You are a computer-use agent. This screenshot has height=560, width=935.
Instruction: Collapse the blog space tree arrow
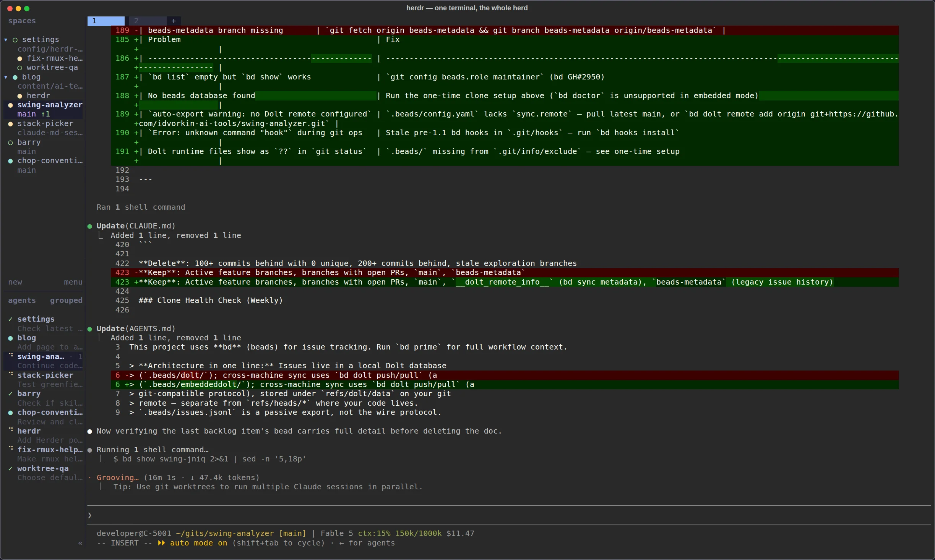point(6,77)
